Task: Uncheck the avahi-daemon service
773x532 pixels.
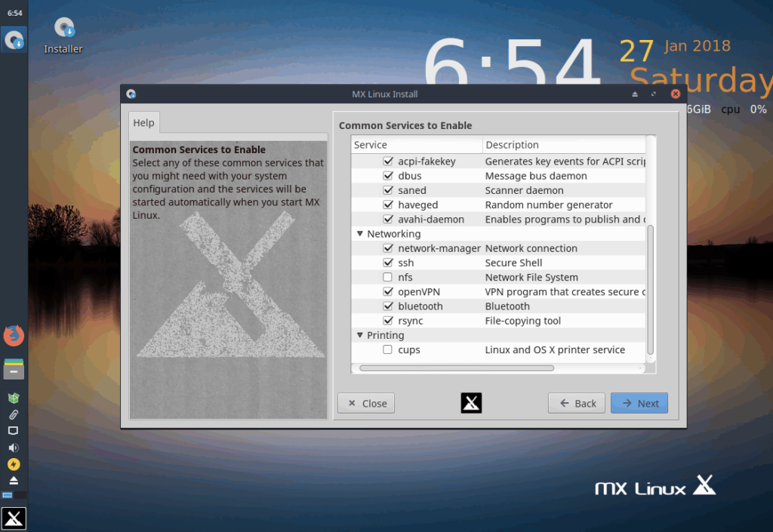Action: tap(388, 219)
